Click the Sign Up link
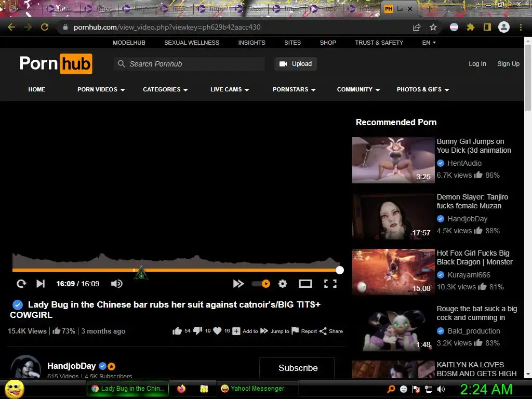Viewport: 532px width, 399px height. (508, 64)
